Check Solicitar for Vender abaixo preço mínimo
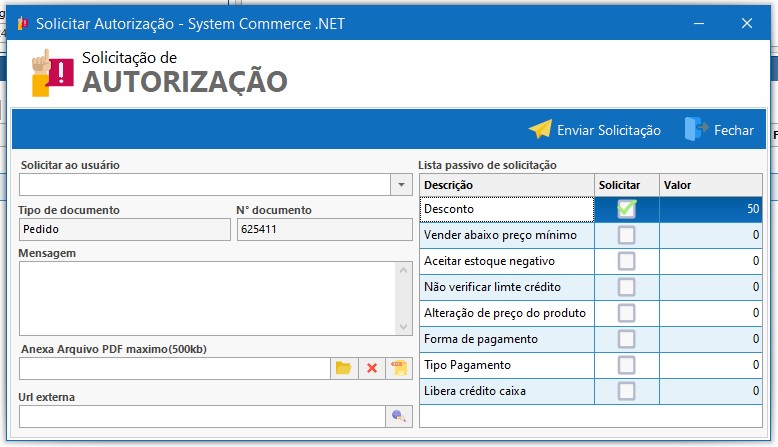 [x=626, y=235]
